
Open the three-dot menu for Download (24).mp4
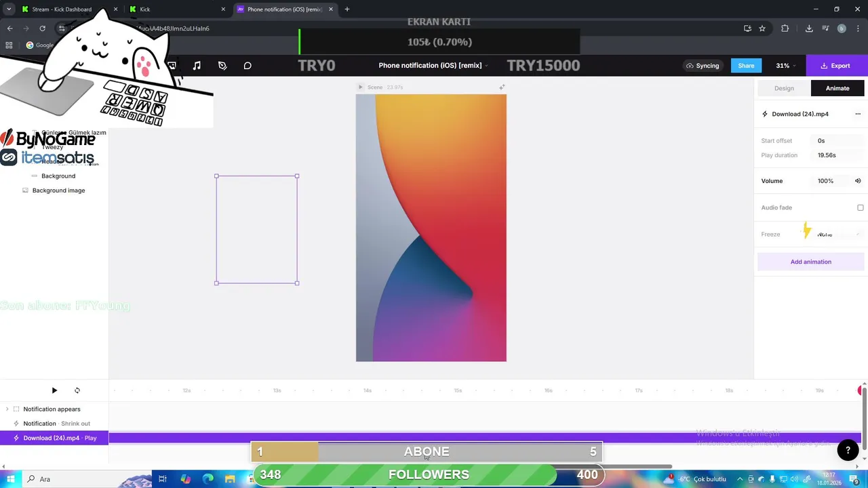click(858, 114)
